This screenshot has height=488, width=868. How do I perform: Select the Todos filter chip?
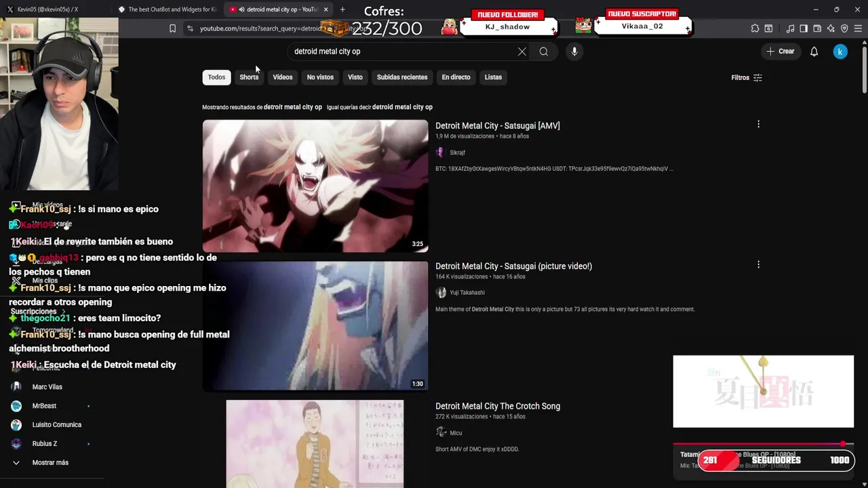pos(216,77)
